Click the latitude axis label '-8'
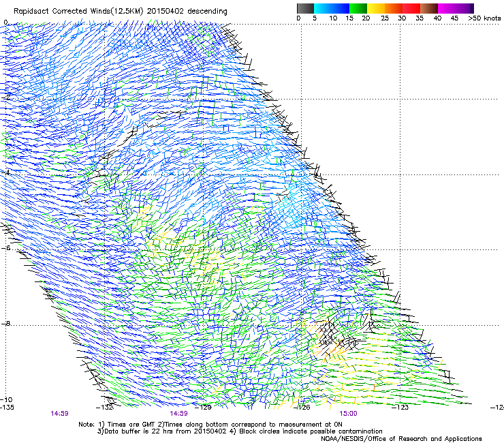 point(5,324)
